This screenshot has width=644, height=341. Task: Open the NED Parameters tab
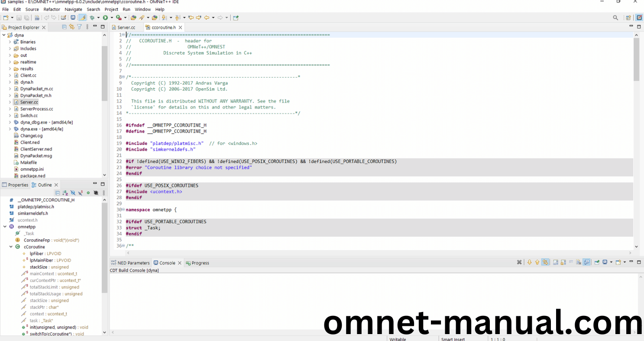coord(133,263)
